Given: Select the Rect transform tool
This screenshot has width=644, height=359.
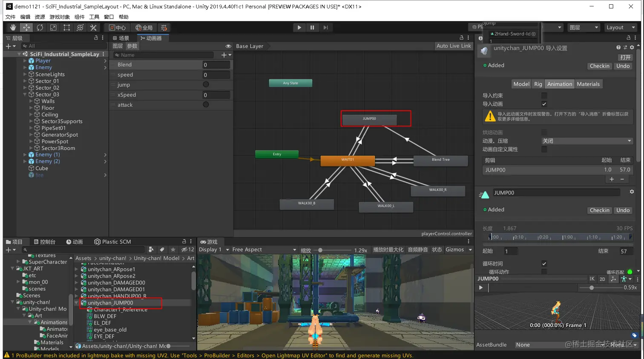Looking at the screenshot, I should click(x=66, y=27).
